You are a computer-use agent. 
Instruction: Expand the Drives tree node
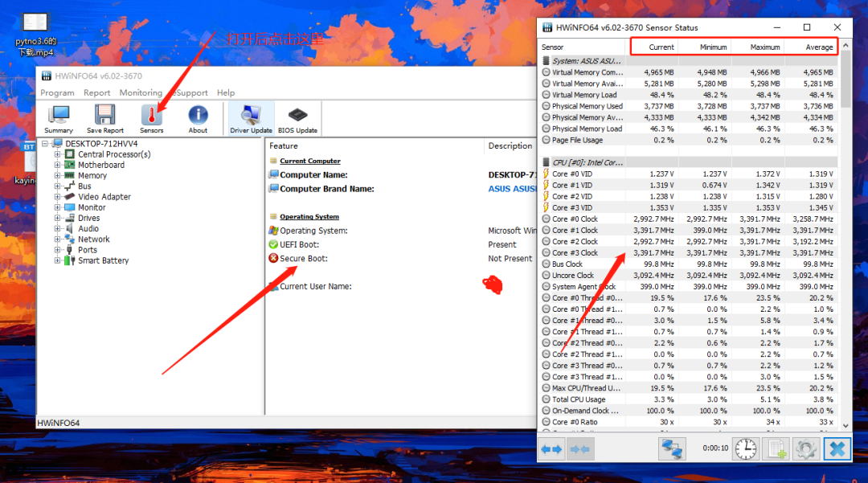[x=57, y=218]
